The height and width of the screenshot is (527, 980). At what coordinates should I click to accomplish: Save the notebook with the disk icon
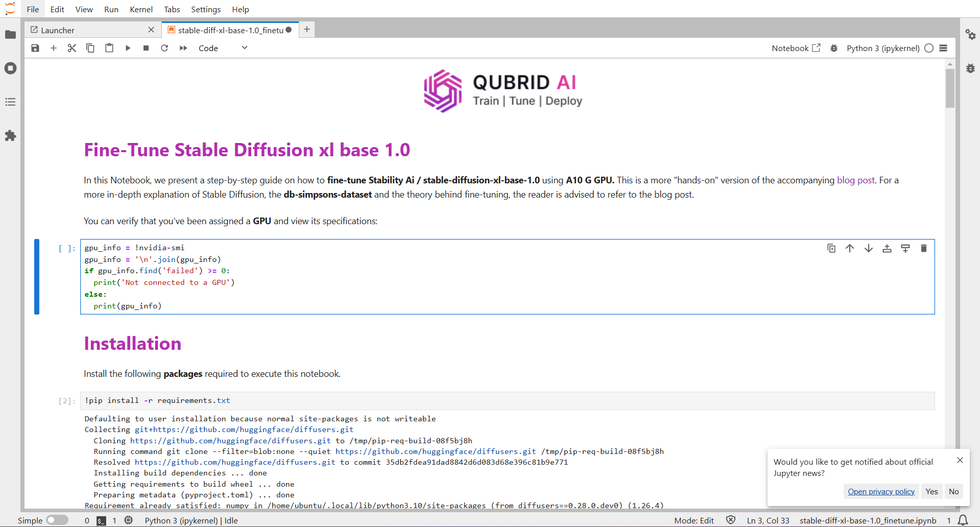coord(35,48)
